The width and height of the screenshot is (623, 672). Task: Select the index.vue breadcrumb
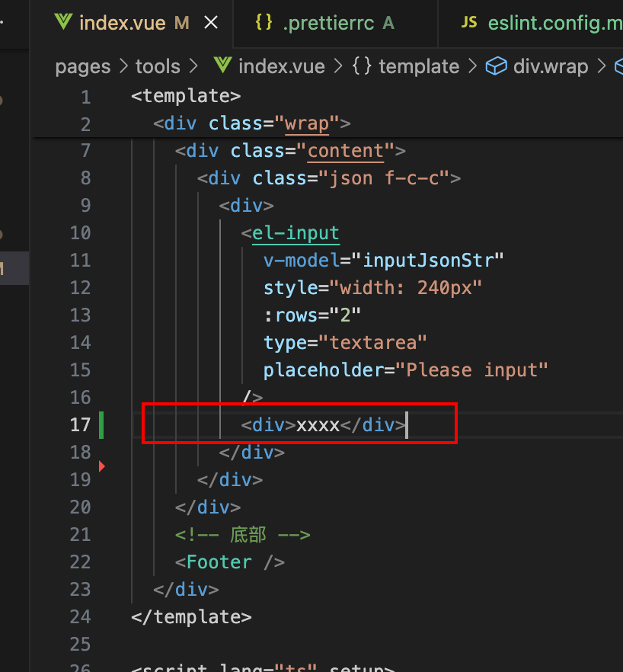(282, 66)
